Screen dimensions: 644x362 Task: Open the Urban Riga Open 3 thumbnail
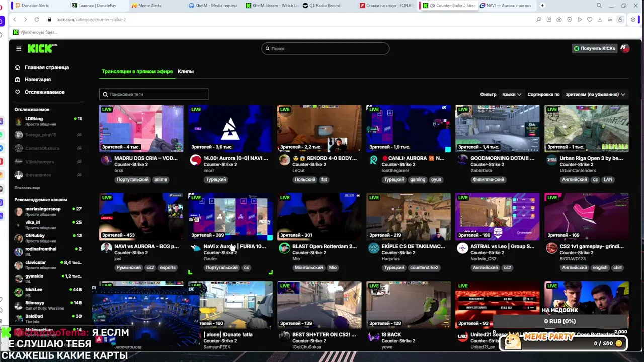click(586, 128)
